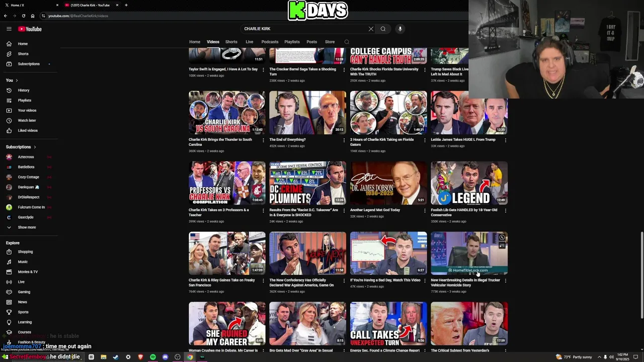
Task: Open Charlie Kirk Brings the Thunder title
Action: click(x=220, y=142)
